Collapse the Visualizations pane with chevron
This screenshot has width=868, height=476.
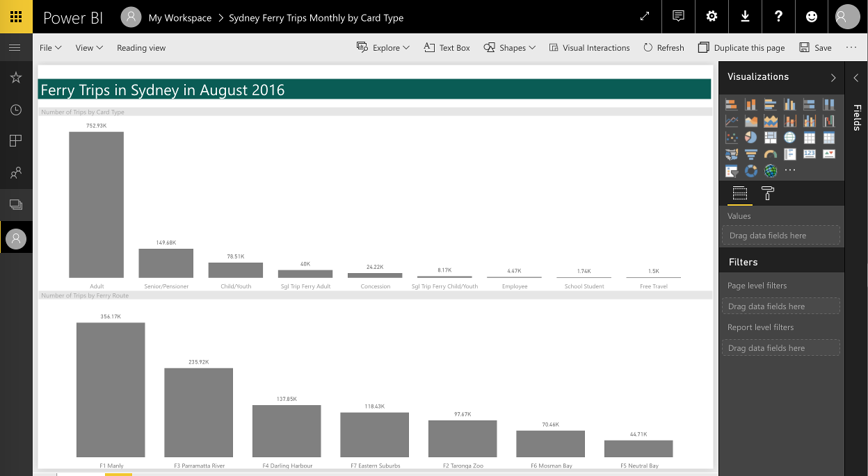pyautogui.click(x=833, y=78)
